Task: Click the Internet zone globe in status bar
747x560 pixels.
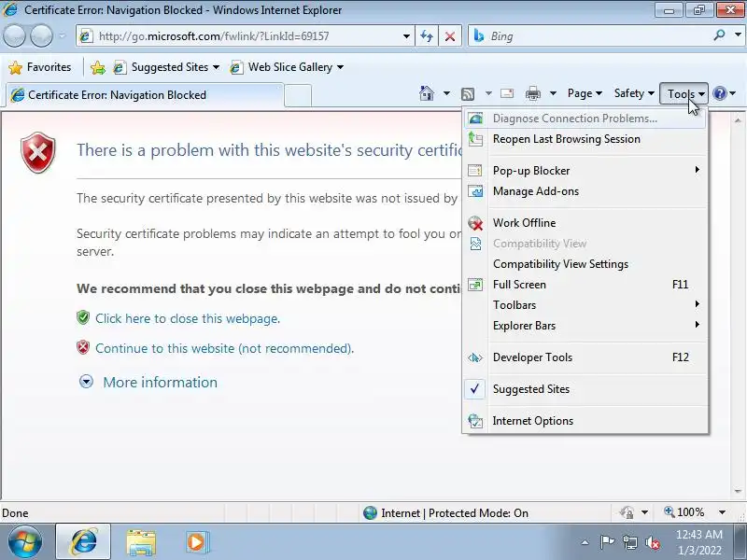Action: (x=370, y=512)
